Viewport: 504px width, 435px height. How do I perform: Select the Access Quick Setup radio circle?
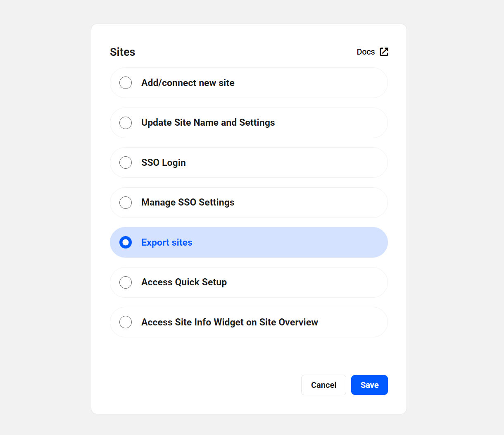tap(126, 282)
